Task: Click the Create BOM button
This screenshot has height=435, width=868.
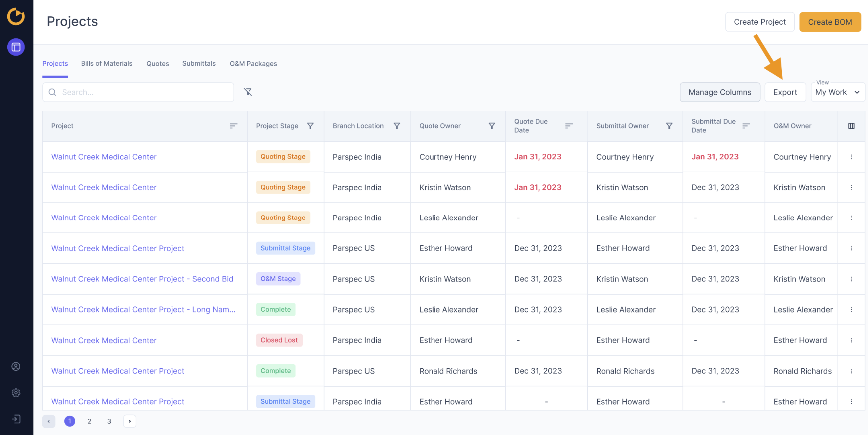Action: pyautogui.click(x=830, y=22)
